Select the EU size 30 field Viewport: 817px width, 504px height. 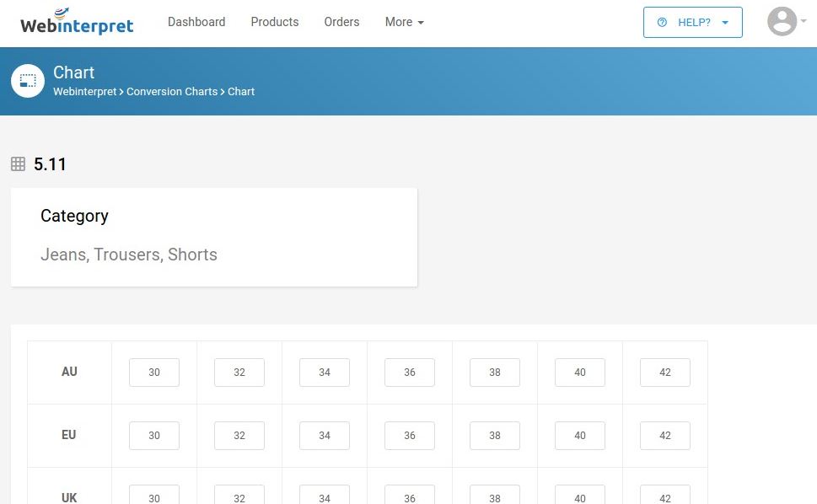154,435
